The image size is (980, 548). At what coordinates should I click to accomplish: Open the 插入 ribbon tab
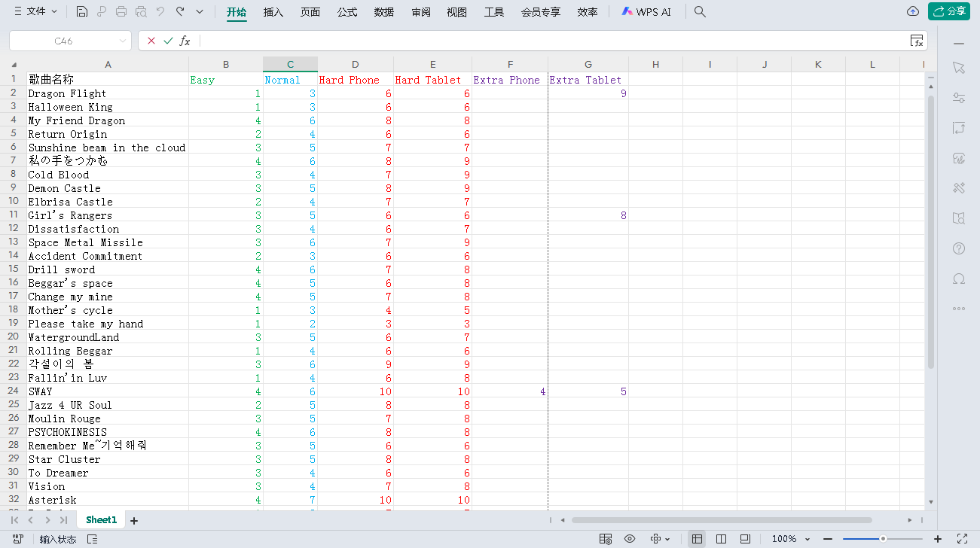[x=273, y=12]
